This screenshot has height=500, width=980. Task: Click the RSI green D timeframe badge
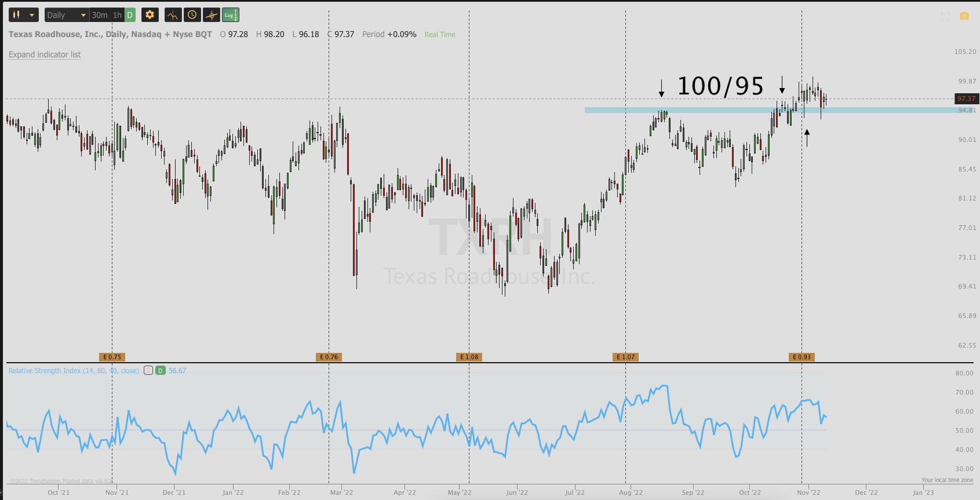pyautogui.click(x=161, y=371)
